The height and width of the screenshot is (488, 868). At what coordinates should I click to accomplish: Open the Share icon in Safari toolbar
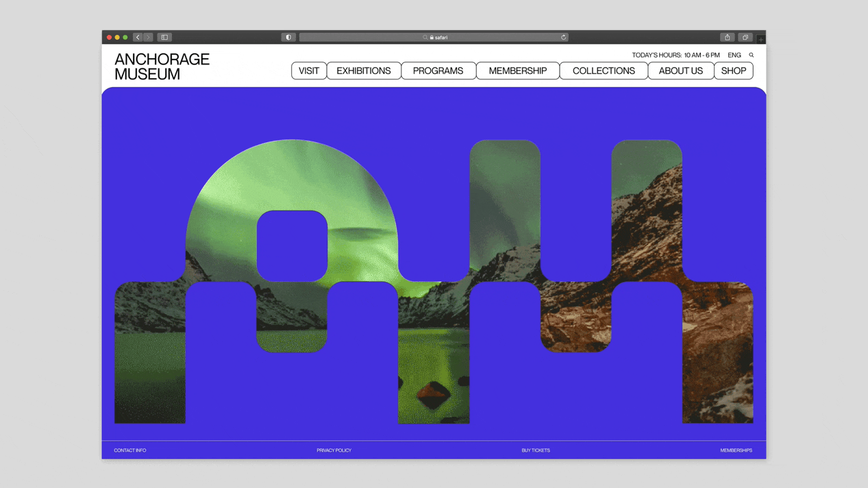pyautogui.click(x=728, y=37)
